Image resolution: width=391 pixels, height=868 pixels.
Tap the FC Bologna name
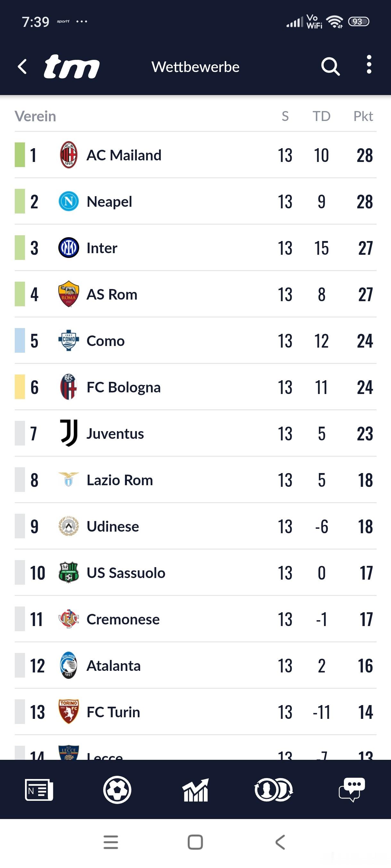pos(123,387)
